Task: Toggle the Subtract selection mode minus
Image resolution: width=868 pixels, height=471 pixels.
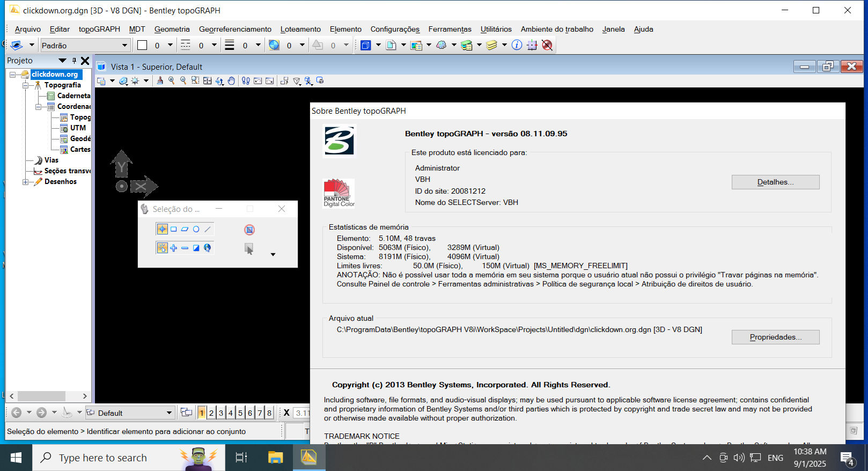Action: click(185, 248)
